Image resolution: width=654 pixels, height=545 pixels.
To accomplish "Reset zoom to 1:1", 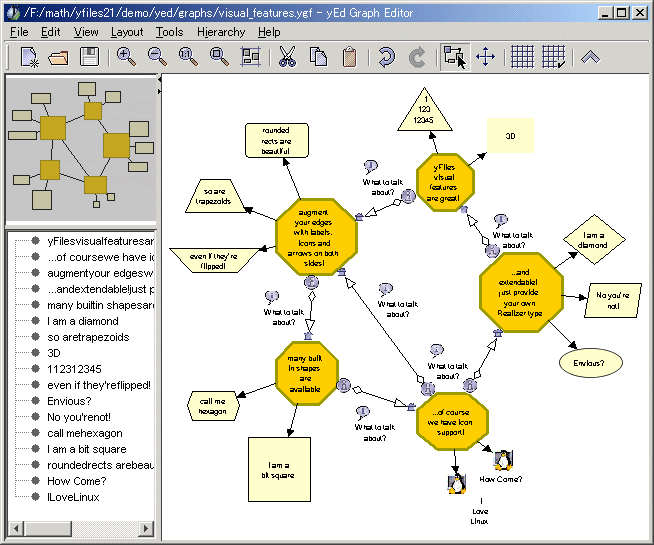I will (188, 57).
